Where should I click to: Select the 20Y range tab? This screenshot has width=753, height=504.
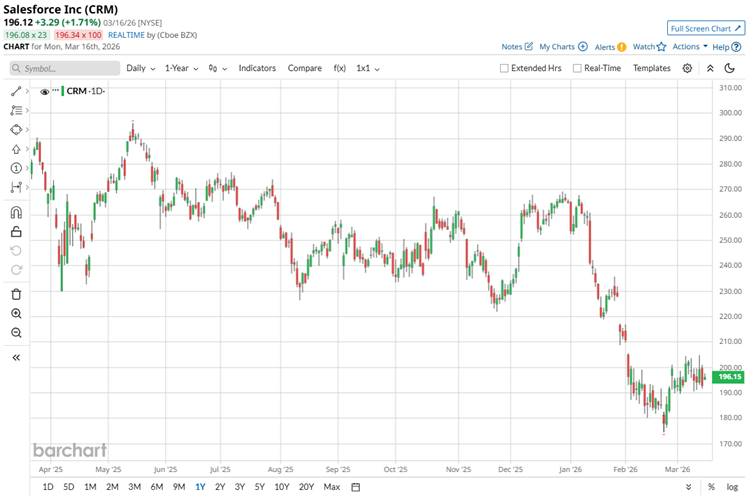point(306,487)
